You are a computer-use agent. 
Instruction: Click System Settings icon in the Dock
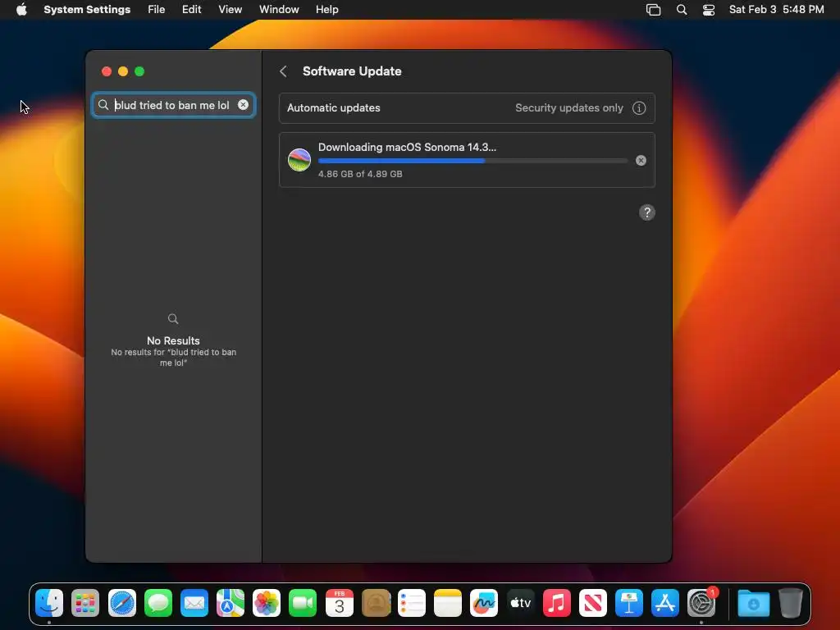click(701, 603)
